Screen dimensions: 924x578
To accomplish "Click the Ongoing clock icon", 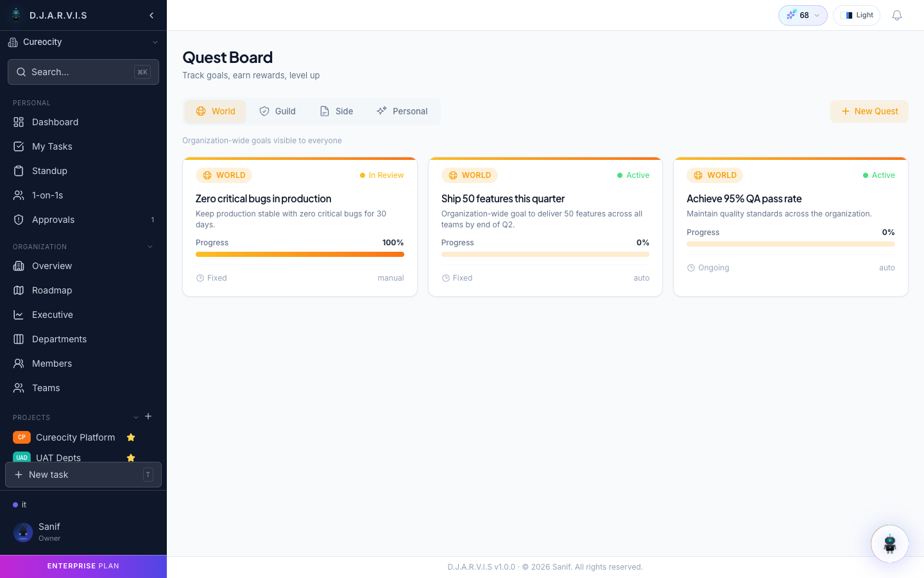I will pos(691,268).
